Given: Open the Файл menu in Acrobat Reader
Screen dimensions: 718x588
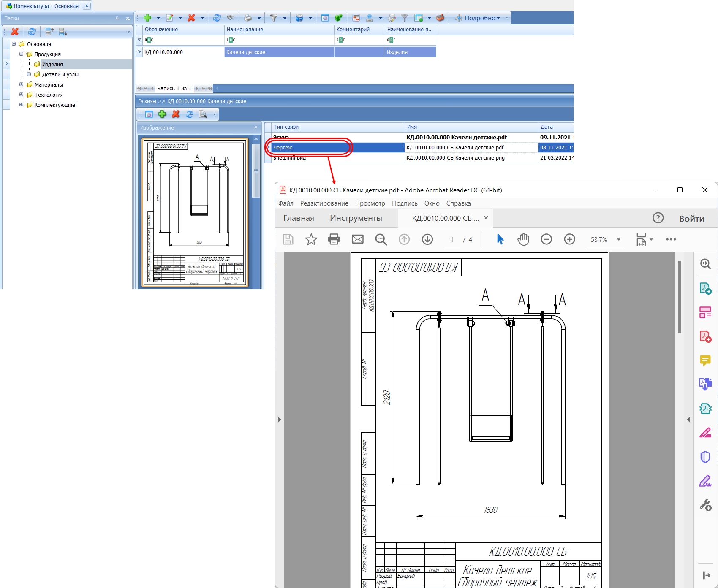Looking at the screenshot, I should (286, 203).
